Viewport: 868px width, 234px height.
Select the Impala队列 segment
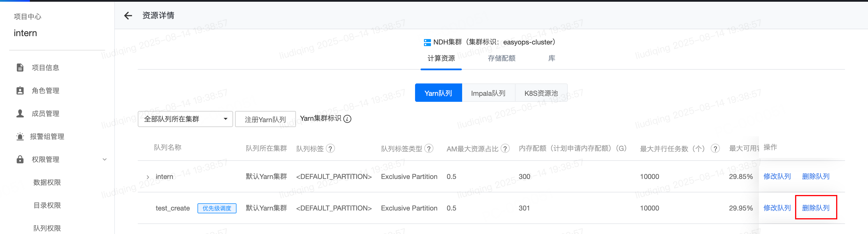pos(488,93)
